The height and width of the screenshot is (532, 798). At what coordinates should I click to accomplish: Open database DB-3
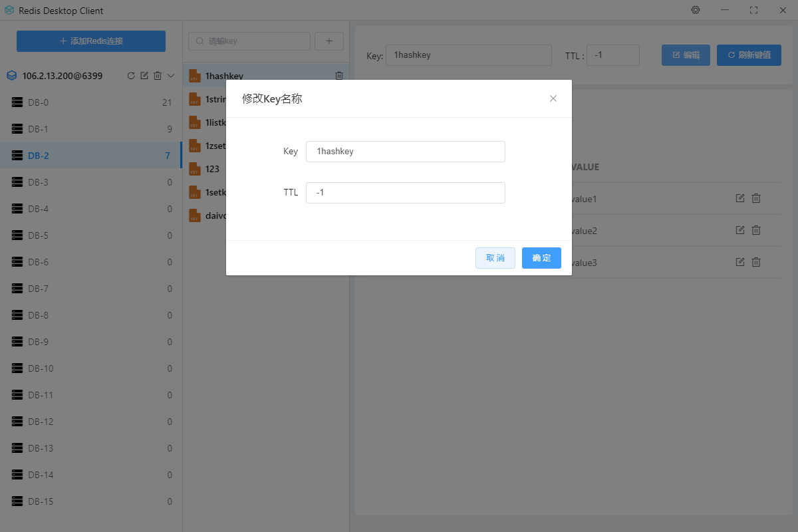91,182
